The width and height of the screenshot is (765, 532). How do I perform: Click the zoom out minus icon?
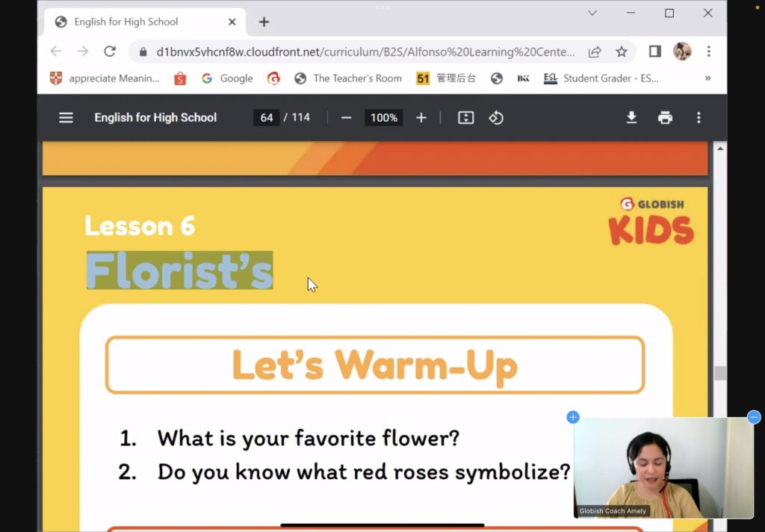click(x=346, y=117)
